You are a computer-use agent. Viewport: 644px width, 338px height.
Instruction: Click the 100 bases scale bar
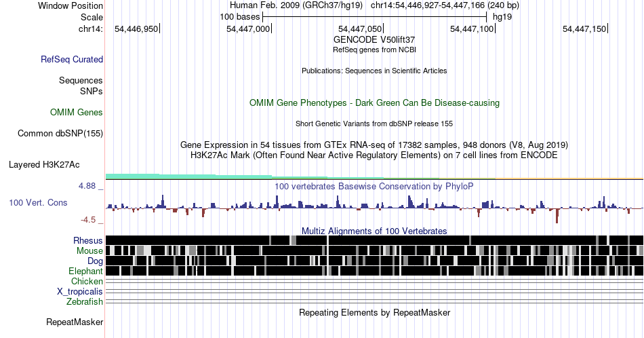tap(375, 17)
